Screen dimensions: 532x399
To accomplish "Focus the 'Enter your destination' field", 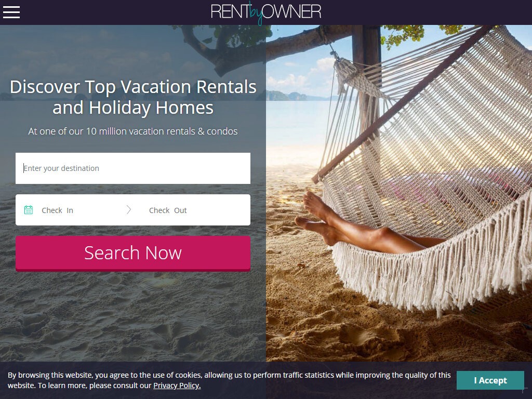I will [133, 168].
